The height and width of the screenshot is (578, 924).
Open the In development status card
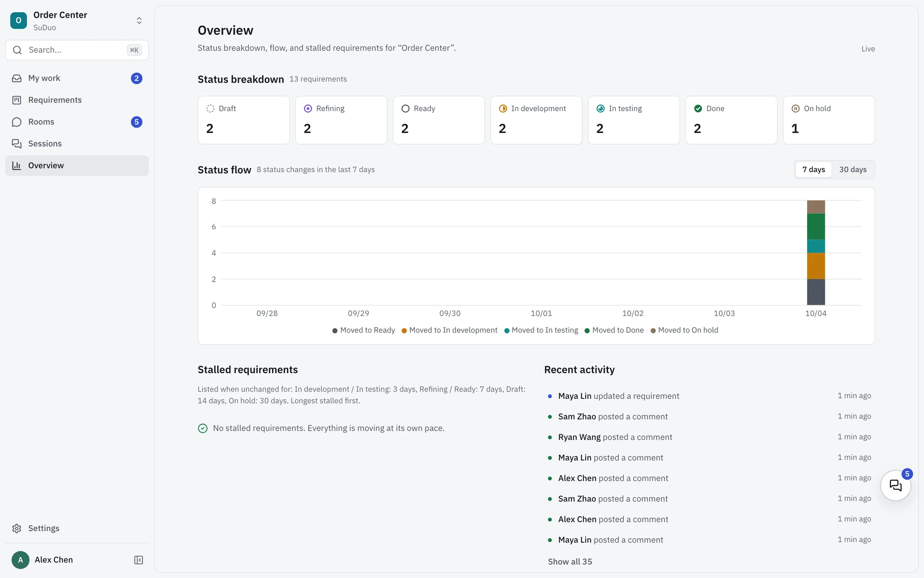pos(536,120)
